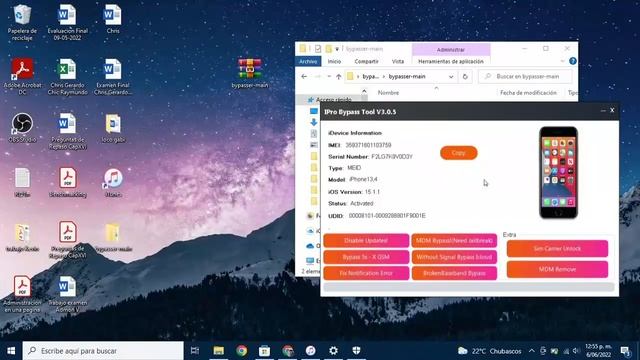Select Preguntas de Repaso Word document icon
The height and width of the screenshot is (360, 640).
[67, 131]
